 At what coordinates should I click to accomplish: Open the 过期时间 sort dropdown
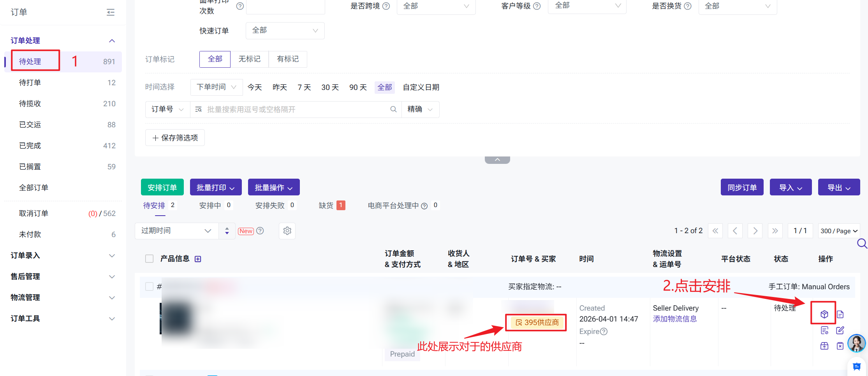[176, 231]
